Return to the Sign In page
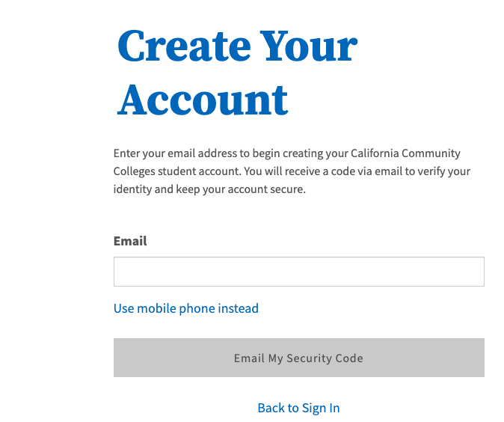The image size is (504, 422). click(298, 408)
